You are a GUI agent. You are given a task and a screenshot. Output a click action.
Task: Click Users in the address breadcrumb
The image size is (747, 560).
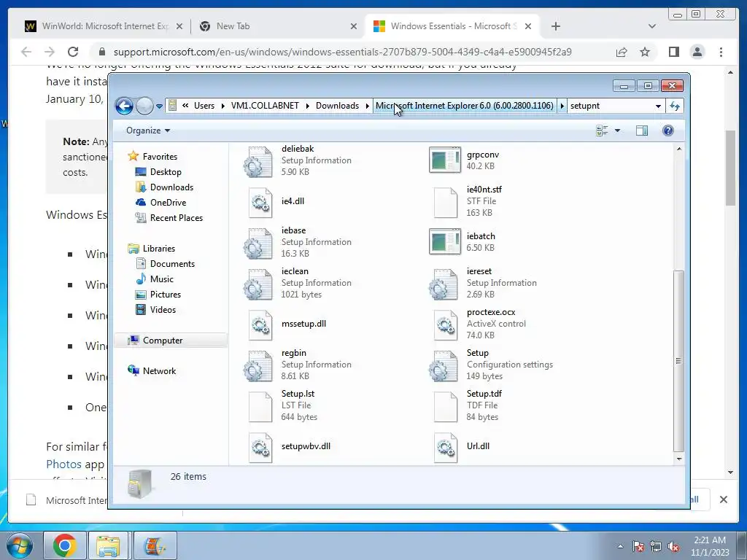(204, 106)
